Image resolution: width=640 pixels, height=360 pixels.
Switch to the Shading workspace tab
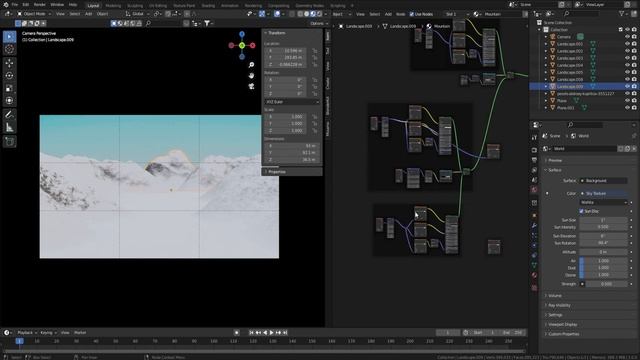click(x=208, y=6)
